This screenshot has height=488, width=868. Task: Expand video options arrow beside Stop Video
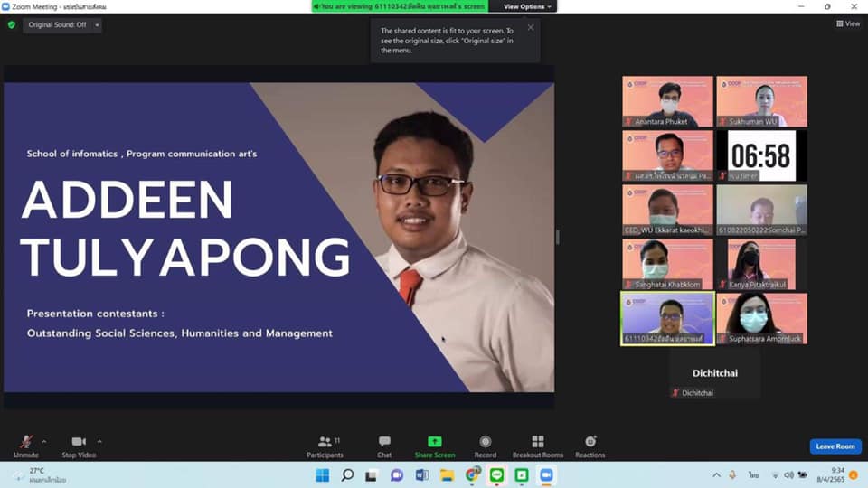coord(99,442)
